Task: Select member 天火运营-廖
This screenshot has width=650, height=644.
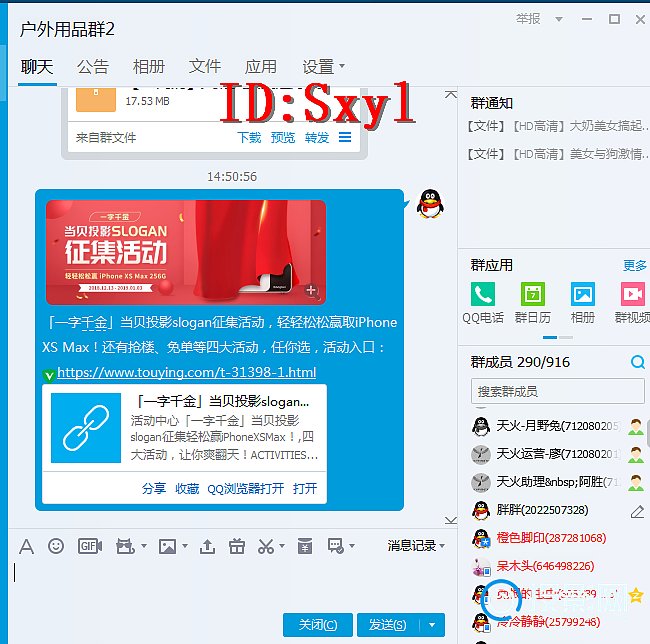Action: coord(558,454)
